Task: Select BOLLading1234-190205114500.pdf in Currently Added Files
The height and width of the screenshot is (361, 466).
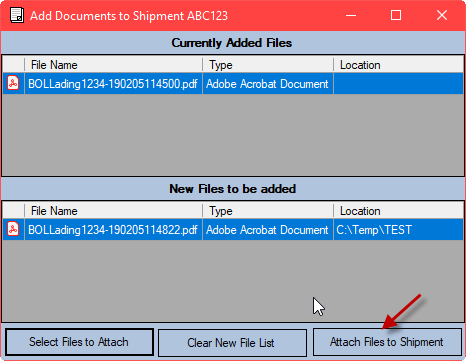Action: 113,84
